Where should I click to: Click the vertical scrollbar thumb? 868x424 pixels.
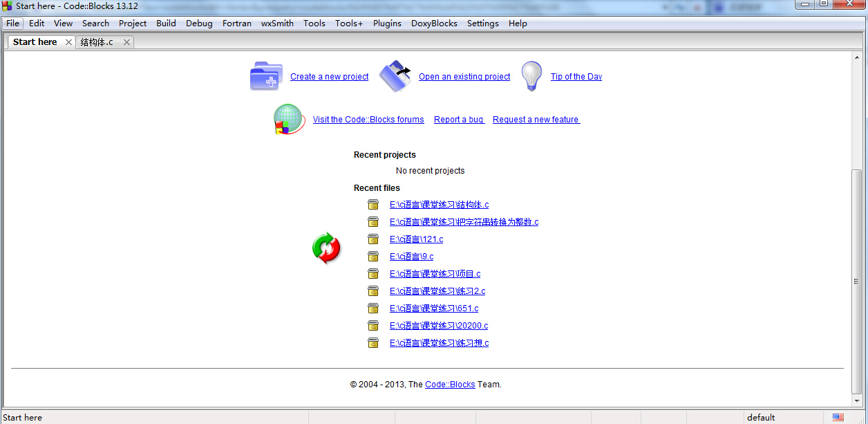tap(857, 282)
